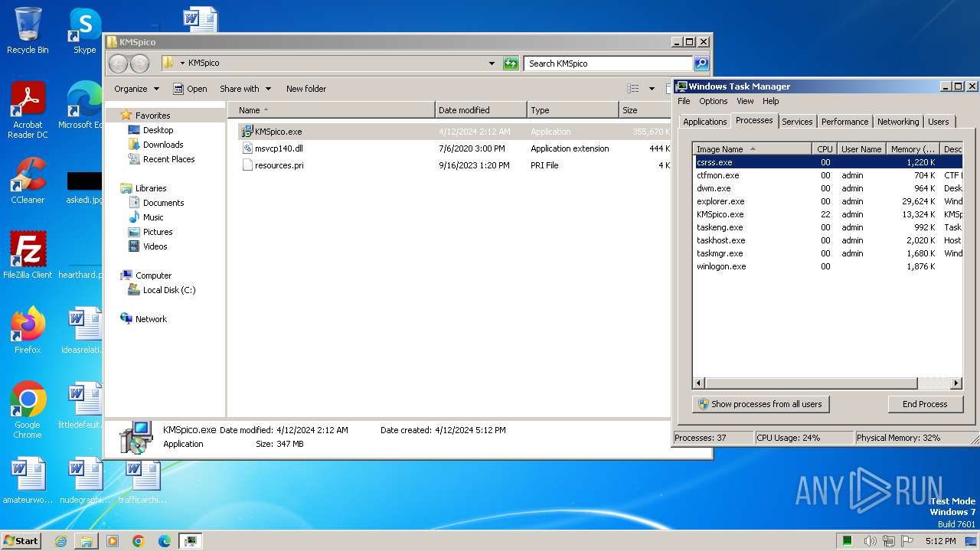This screenshot has height=551, width=980.
Task: Open the Recycle Bin desktop icon
Action: (28, 31)
